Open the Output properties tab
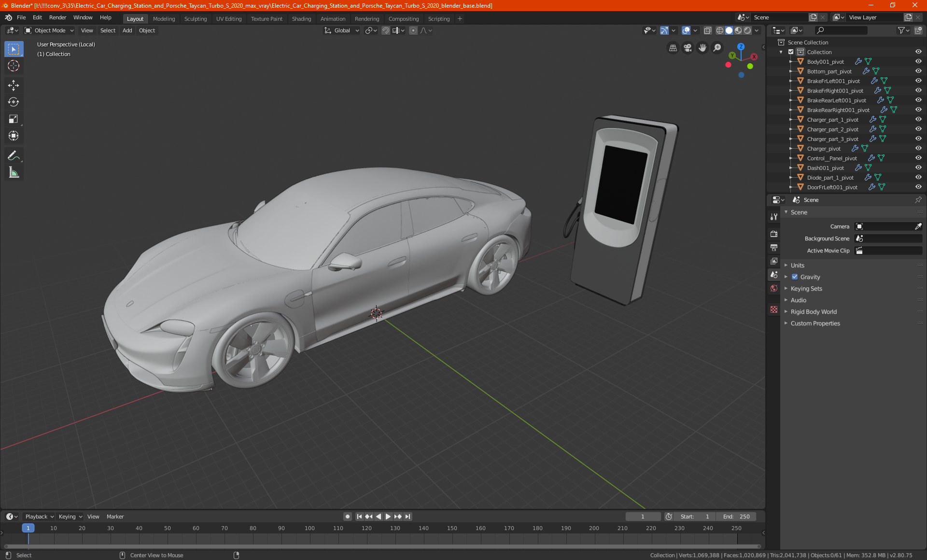This screenshot has height=560, width=927. [774, 248]
